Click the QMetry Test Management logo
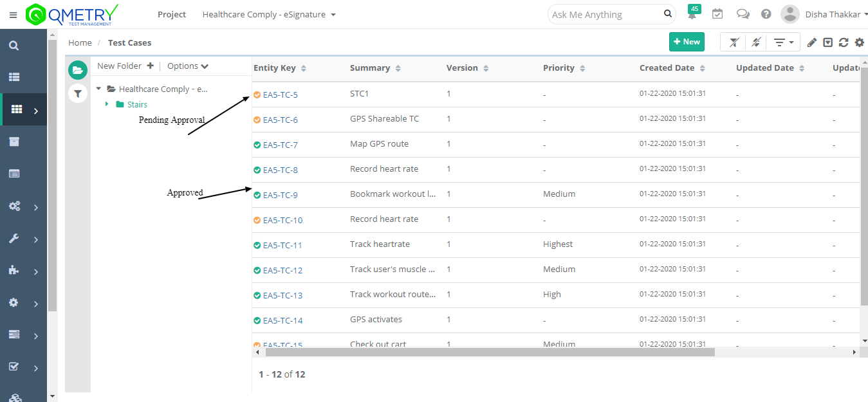This screenshot has width=868, height=402. pyautogui.click(x=73, y=15)
